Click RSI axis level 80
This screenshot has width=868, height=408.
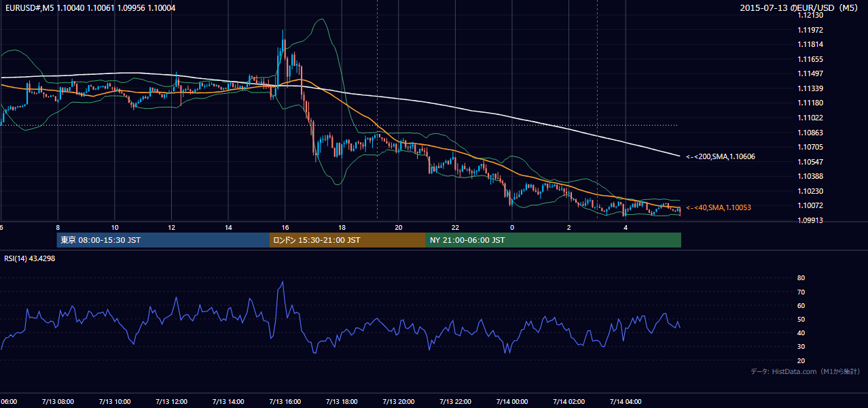[x=801, y=278]
